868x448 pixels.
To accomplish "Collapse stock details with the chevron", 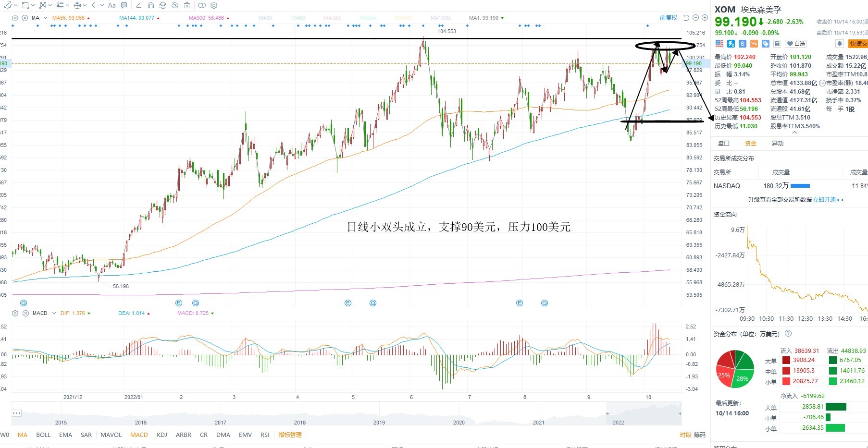I will [794, 133].
